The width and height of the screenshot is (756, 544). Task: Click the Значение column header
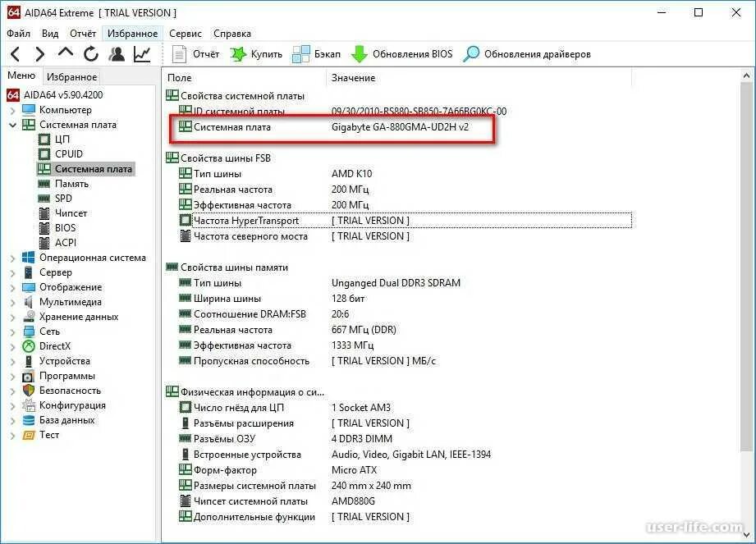coord(479,78)
